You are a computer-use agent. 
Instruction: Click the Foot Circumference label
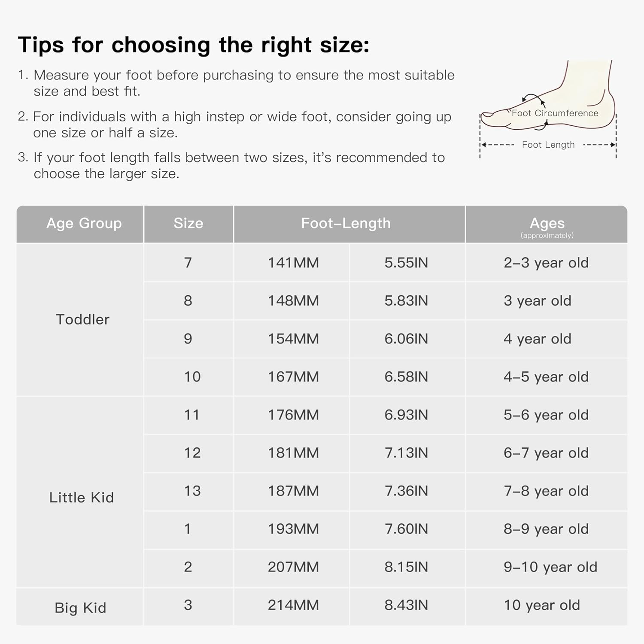(x=555, y=113)
